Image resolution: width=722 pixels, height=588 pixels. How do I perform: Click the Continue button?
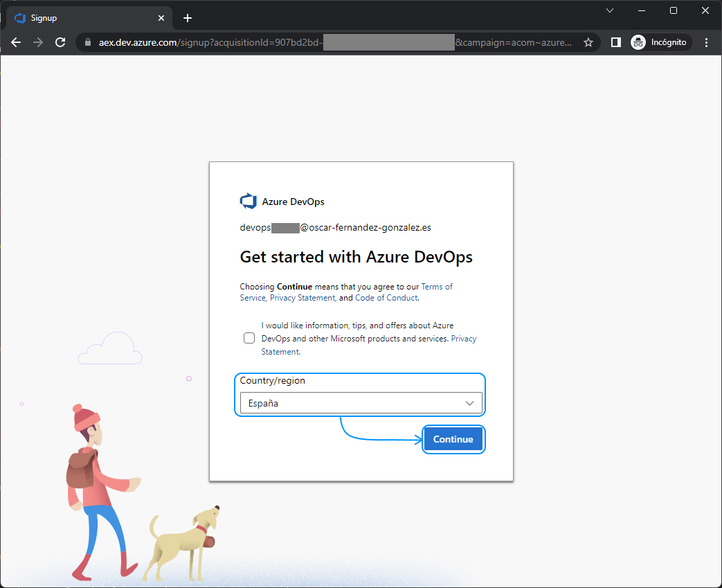[x=453, y=439]
